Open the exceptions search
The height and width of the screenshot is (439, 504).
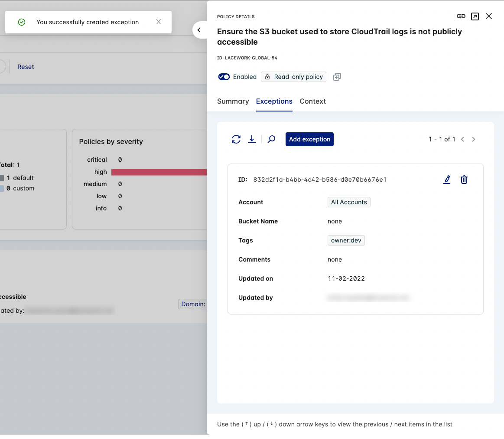click(271, 139)
